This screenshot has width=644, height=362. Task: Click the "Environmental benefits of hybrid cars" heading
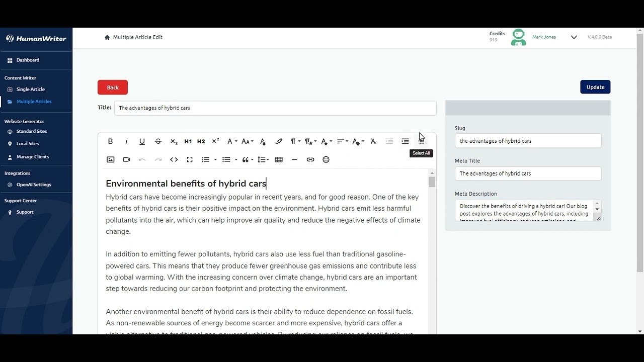pos(186,184)
